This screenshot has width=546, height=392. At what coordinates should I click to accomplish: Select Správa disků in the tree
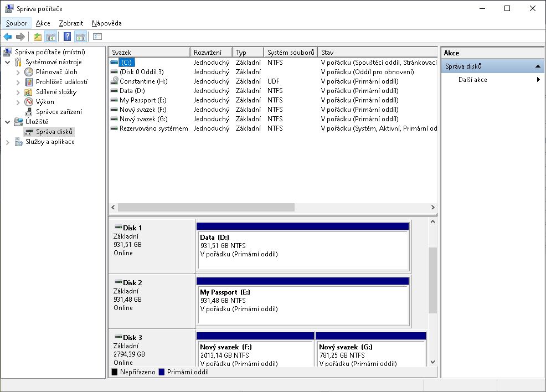coord(54,132)
